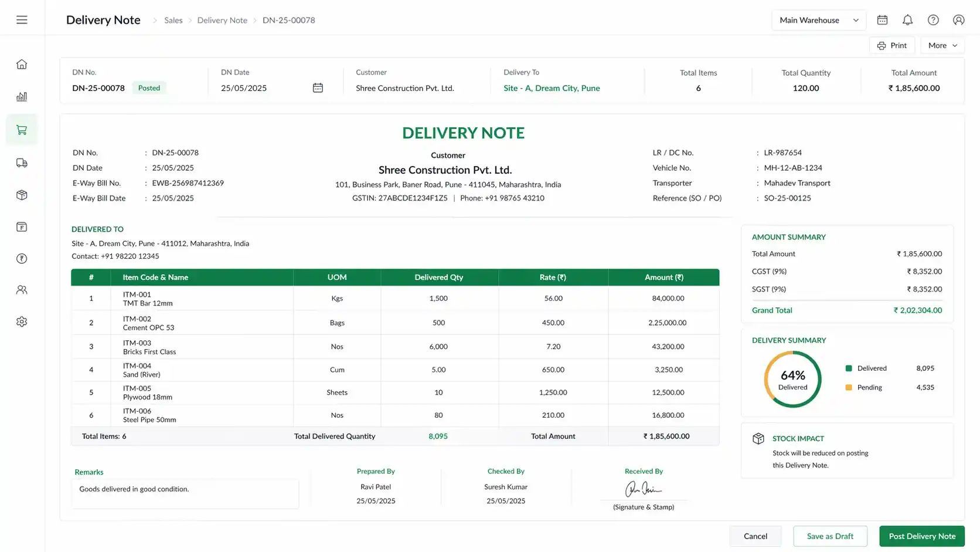Click Save as Draft
Viewport: 980px width, 552px height.
click(x=830, y=536)
